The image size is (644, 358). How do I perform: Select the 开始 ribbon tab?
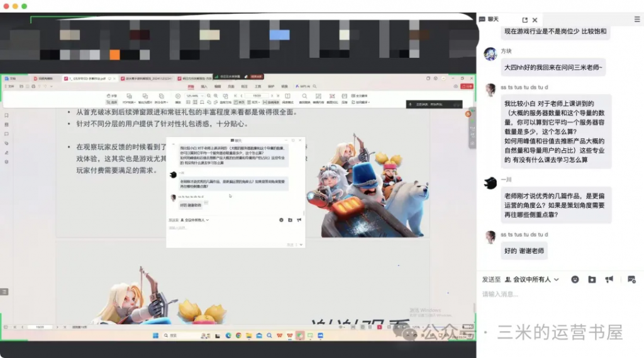[x=191, y=86]
